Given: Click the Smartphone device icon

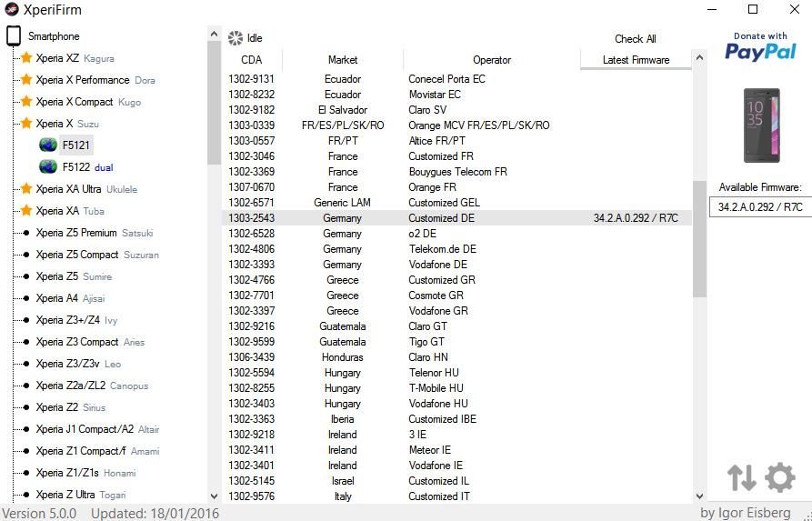Looking at the screenshot, I should point(14,35).
